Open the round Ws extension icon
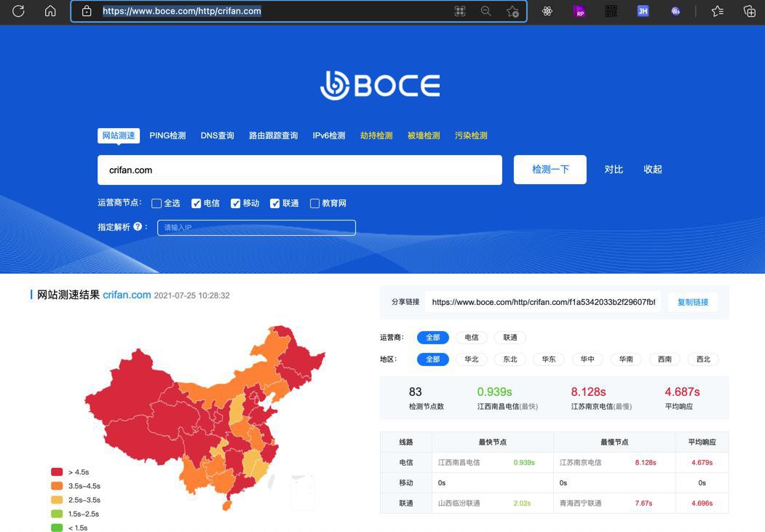765x532 pixels. (x=675, y=11)
